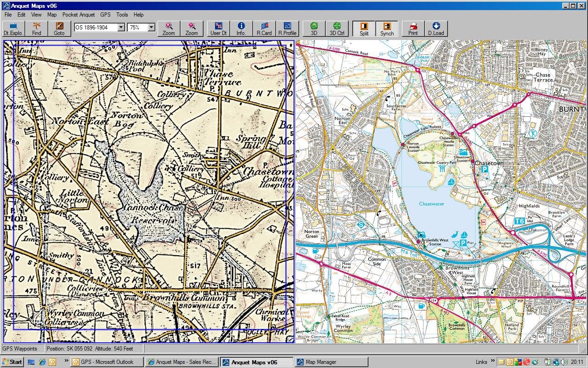Open the Route Card (R.Card)
588x368 pixels.
264,29
